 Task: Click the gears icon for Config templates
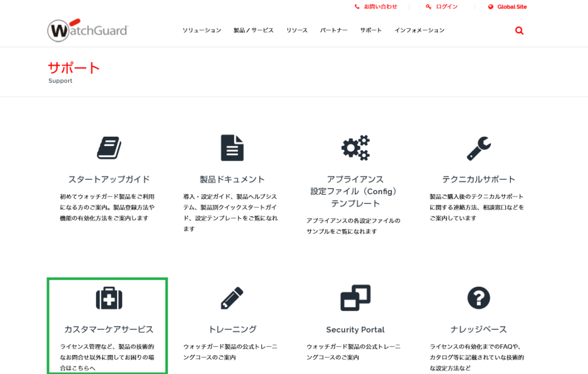355,148
